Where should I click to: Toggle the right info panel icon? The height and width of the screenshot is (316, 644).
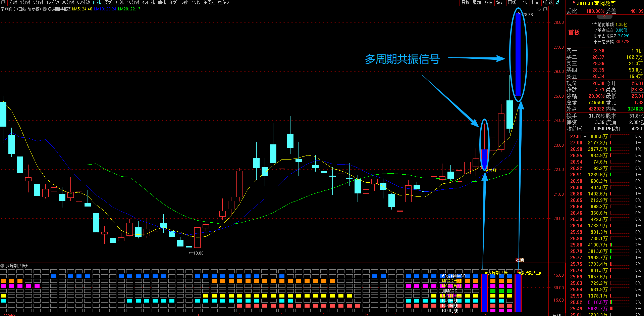tap(546, 9)
